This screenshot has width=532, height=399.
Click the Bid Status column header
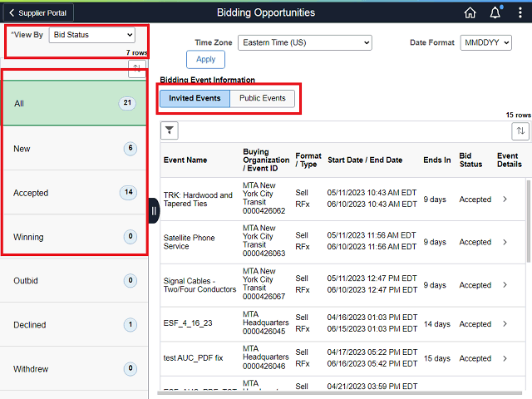(x=470, y=160)
